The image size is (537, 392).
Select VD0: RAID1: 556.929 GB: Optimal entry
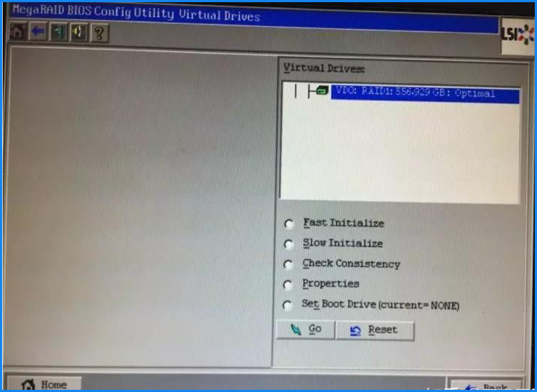click(425, 95)
